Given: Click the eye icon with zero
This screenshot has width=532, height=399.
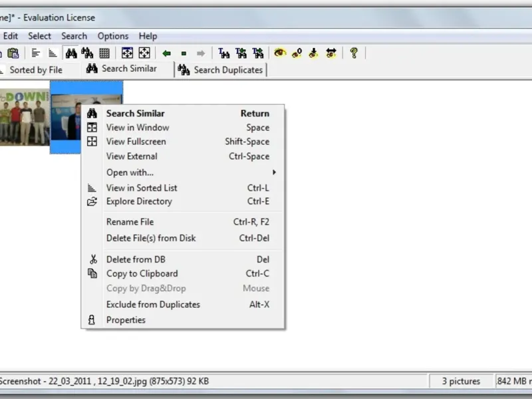Looking at the screenshot, I should pos(297,53).
